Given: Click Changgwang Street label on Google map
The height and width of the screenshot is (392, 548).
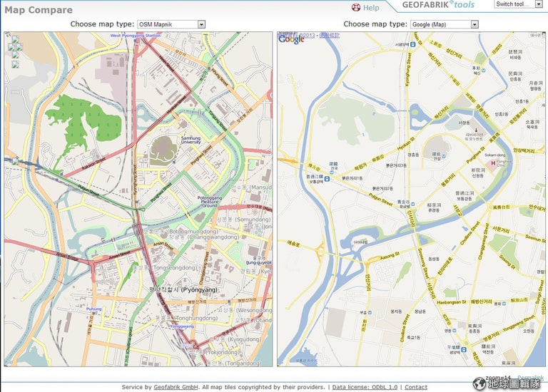Looking at the screenshot, I should (x=483, y=242).
